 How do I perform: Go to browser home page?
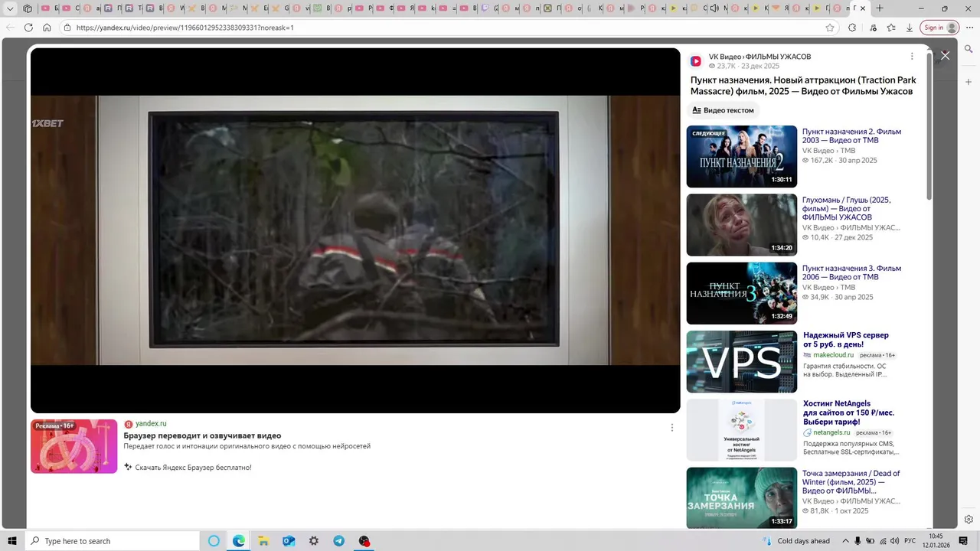tap(47, 28)
